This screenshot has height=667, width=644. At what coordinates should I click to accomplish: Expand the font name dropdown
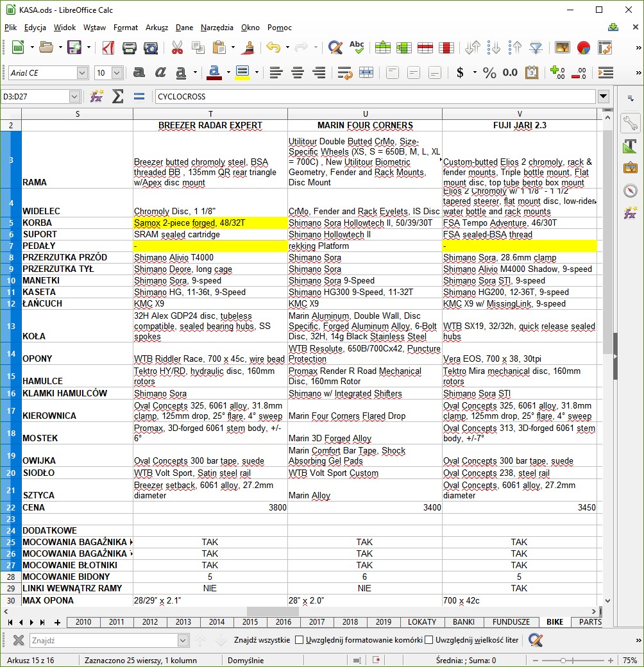pos(82,72)
